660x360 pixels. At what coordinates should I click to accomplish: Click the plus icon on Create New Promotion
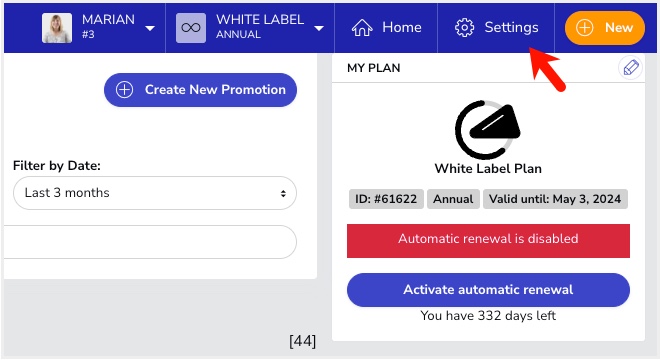pyautogui.click(x=125, y=90)
